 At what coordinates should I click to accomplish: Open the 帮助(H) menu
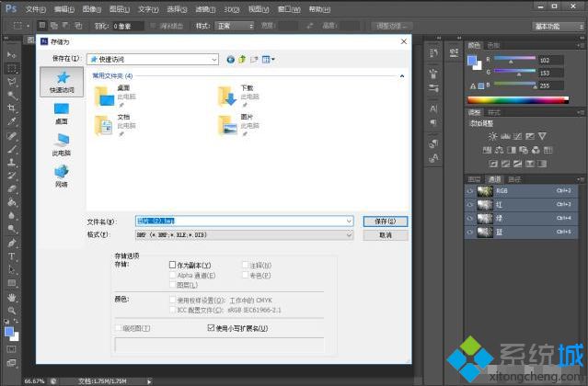(319, 9)
